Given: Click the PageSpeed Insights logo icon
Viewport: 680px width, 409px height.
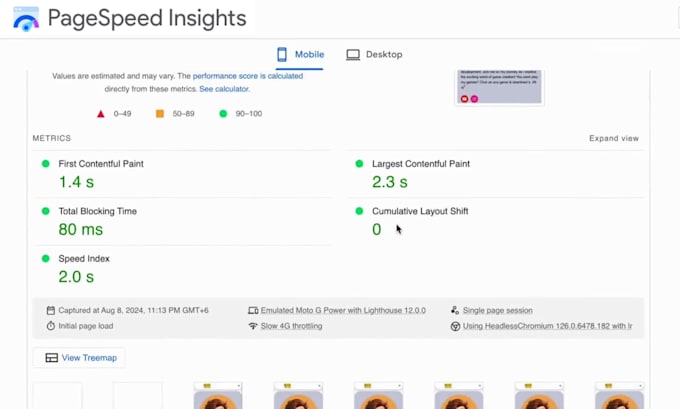Looking at the screenshot, I should point(26,18).
